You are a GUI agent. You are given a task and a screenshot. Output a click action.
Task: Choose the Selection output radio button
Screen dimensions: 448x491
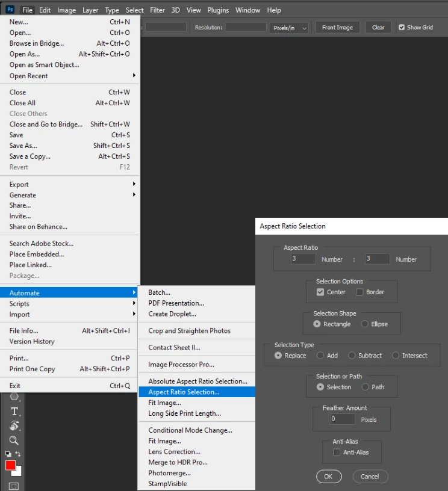(x=320, y=387)
